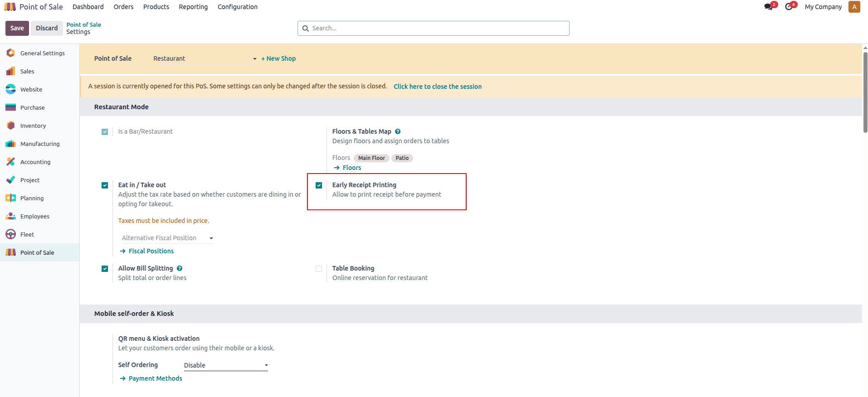This screenshot has width=868, height=397.
Task: Click the search magnifier icon
Action: coord(306,28)
